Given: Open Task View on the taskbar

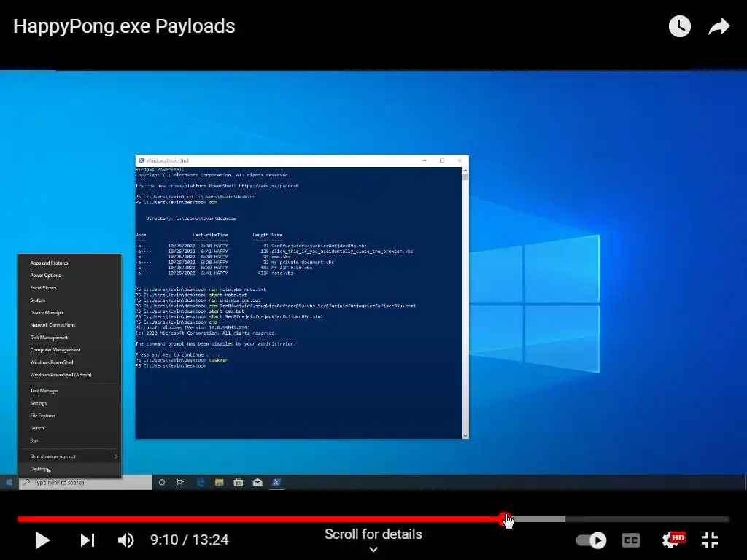Looking at the screenshot, I should [181, 483].
